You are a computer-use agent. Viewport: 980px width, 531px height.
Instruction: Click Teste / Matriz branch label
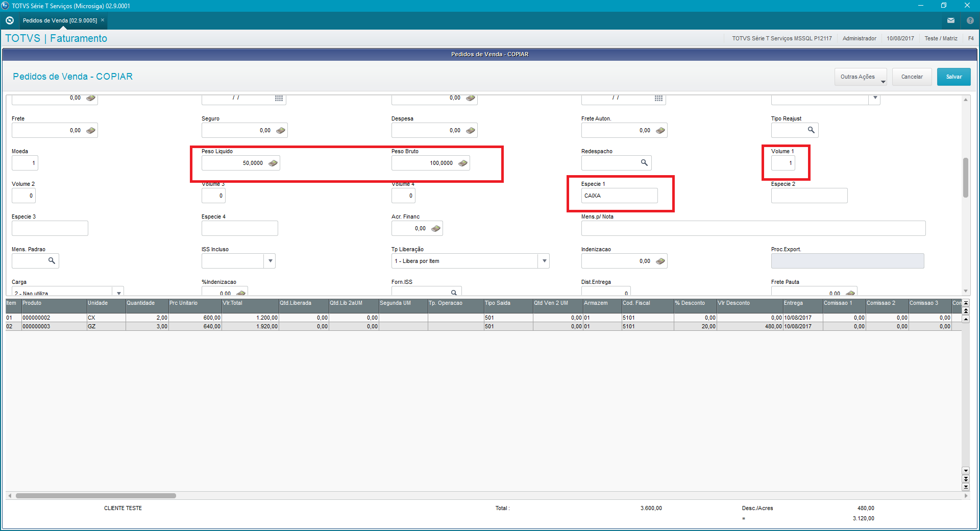click(941, 38)
